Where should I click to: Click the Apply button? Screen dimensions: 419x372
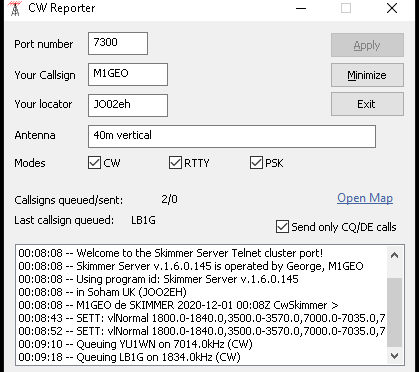(x=367, y=45)
